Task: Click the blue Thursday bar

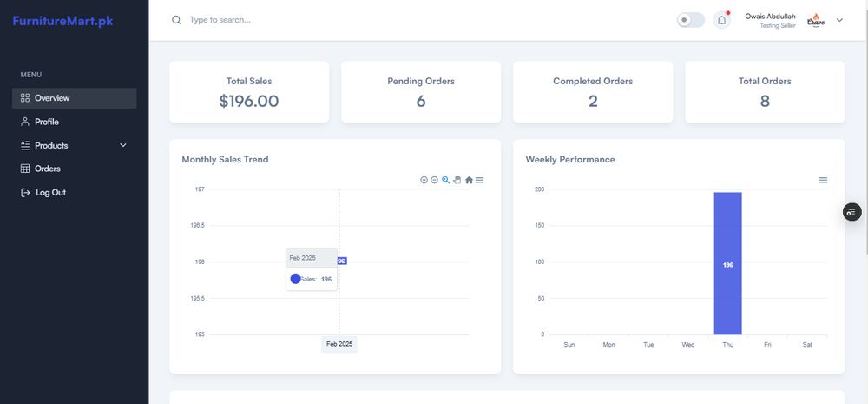Action: (728, 263)
